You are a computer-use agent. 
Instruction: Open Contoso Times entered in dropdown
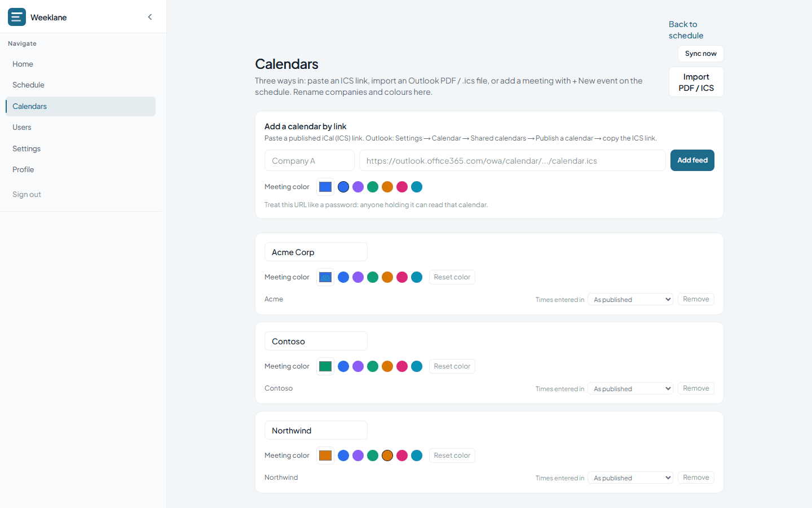click(630, 388)
